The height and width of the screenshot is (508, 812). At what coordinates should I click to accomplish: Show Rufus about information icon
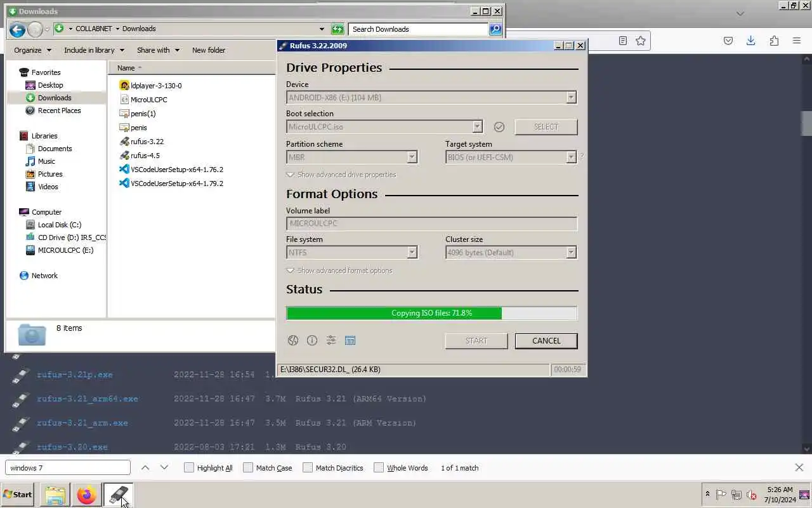(x=312, y=340)
